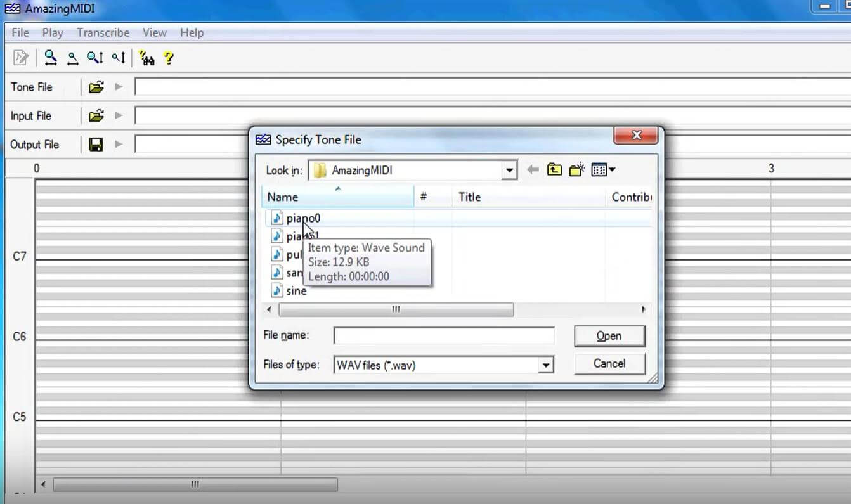Click the horizontal zoom out icon
Viewport: 851px width, 504px height.
pyautogui.click(x=73, y=58)
